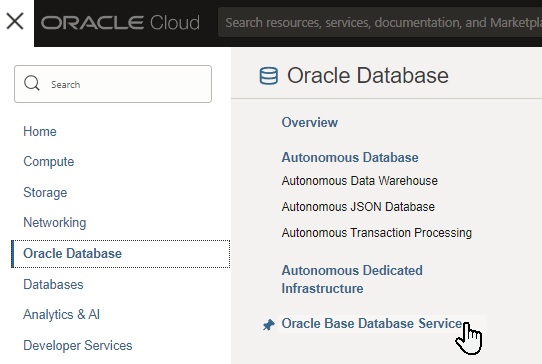The height and width of the screenshot is (364, 542).
Task: Select Networking in the side menu
Action: [x=55, y=223]
